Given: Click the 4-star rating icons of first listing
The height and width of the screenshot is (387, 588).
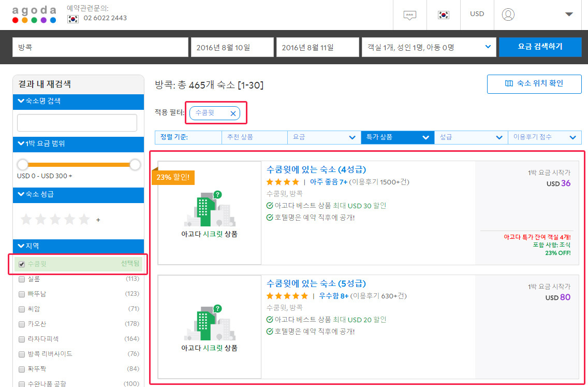Looking at the screenshot, I should (x=283, y=182).
